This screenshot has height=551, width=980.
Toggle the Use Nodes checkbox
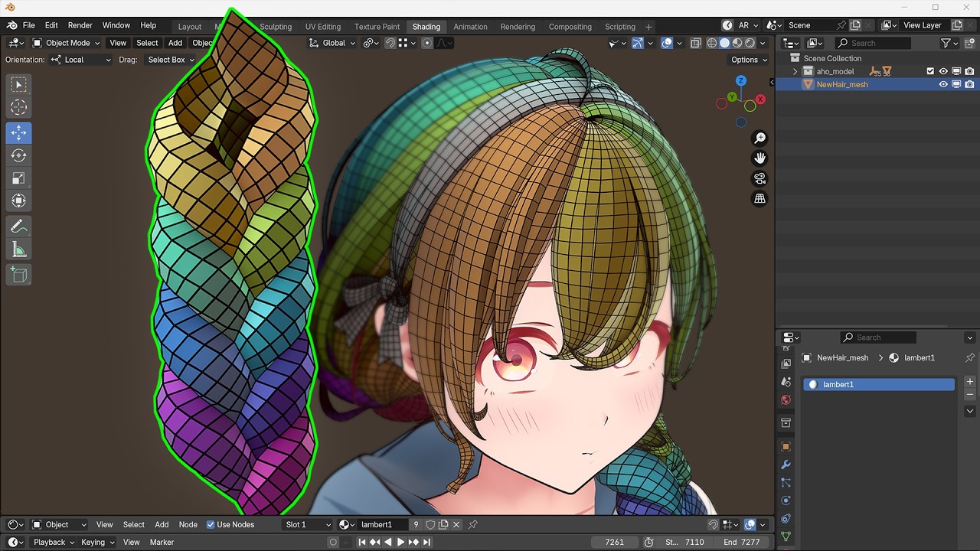click(x=211, y=524)
